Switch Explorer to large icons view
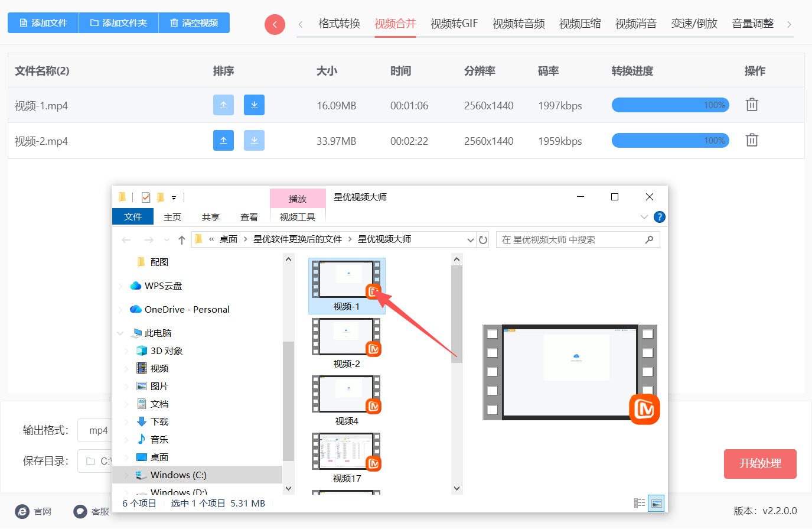812x529 pixels. click(656, 503)
